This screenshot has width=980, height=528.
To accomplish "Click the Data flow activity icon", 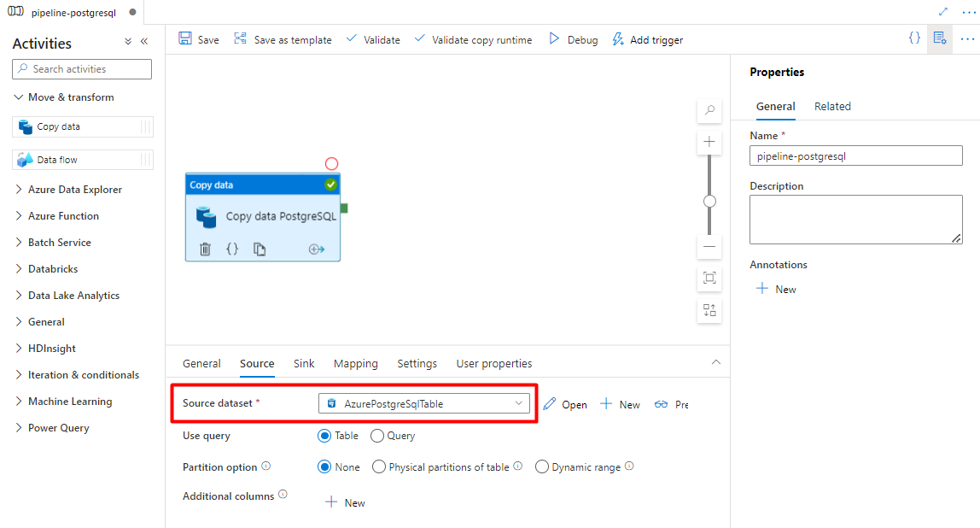I will [25, 160].
